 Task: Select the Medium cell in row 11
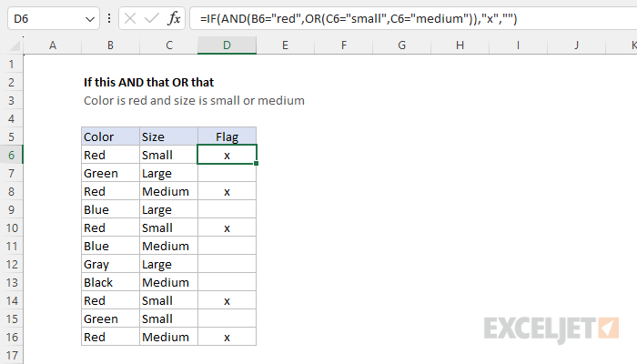(x=168, y=246)
